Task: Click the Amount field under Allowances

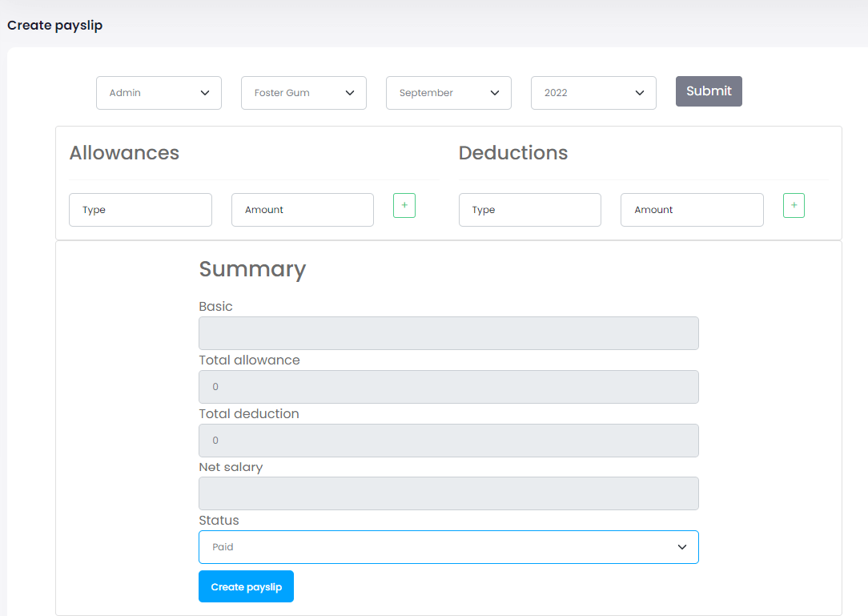Action: (302, 210)
